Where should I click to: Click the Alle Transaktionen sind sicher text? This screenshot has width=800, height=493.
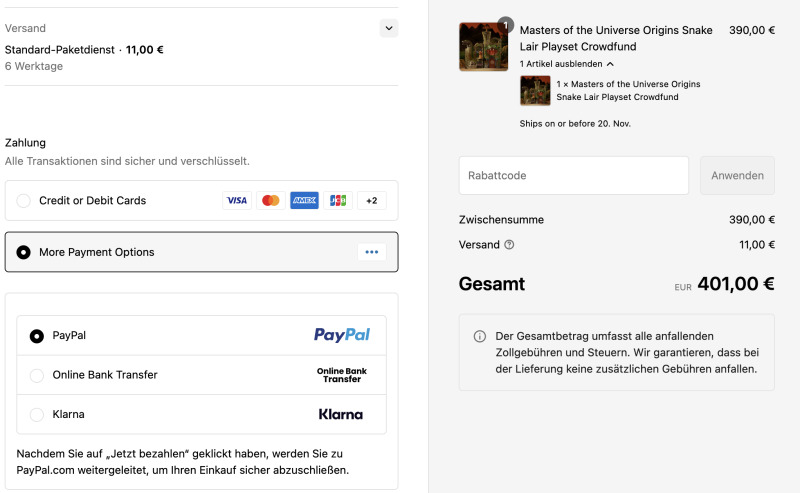point(127,161)
